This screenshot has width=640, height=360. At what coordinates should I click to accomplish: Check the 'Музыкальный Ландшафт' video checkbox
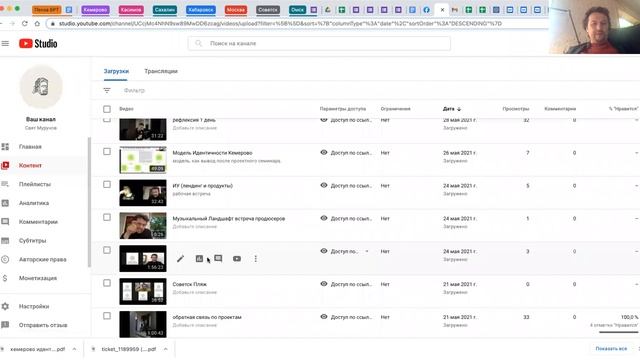coord(107,217)
